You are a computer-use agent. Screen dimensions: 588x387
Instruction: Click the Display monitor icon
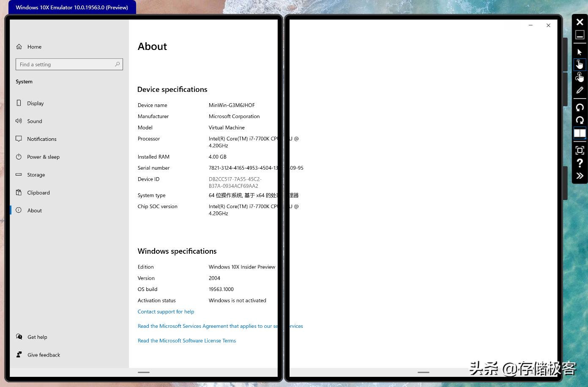coord(19,103)
